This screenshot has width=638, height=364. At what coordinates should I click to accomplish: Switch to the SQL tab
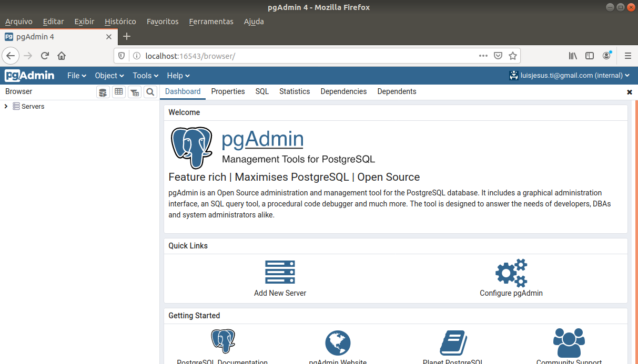[x=262, y=91]
